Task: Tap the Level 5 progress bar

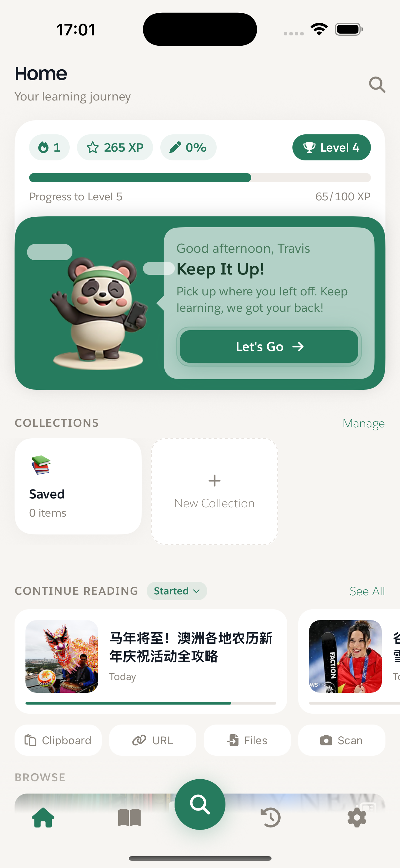Action: coord(200,178)
